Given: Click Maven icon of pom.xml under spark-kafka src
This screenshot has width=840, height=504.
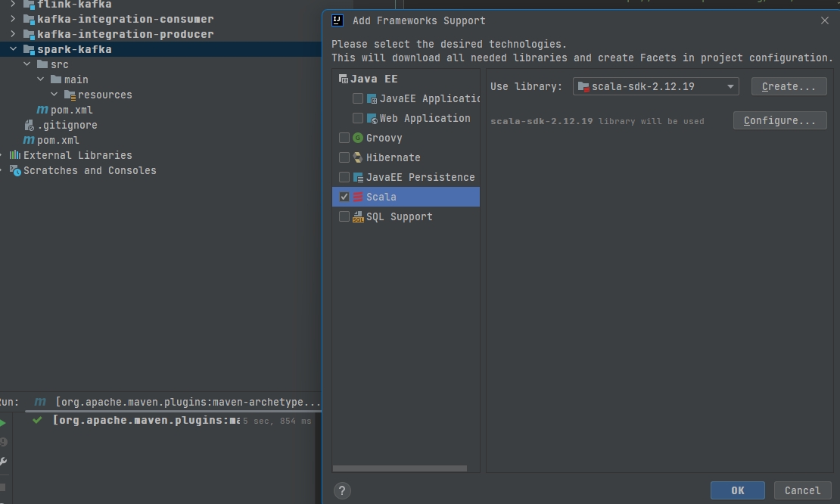Looking at the screenshot, I should point(42,110).
